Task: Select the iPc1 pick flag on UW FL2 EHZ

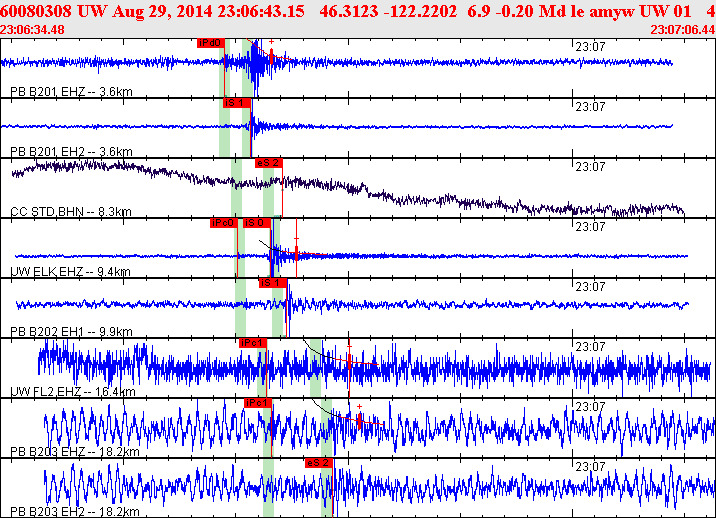Action: tap(253, 343)
